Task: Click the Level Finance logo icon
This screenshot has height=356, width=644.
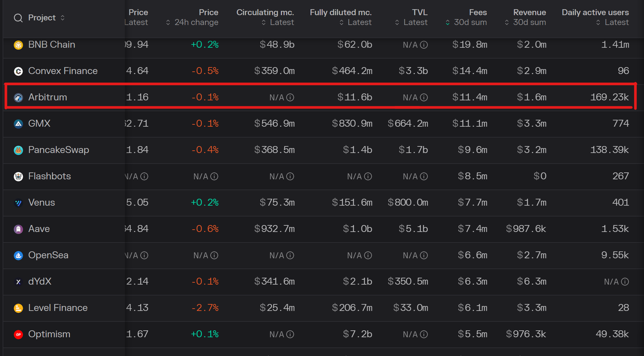Action: (x=18, y=308)
